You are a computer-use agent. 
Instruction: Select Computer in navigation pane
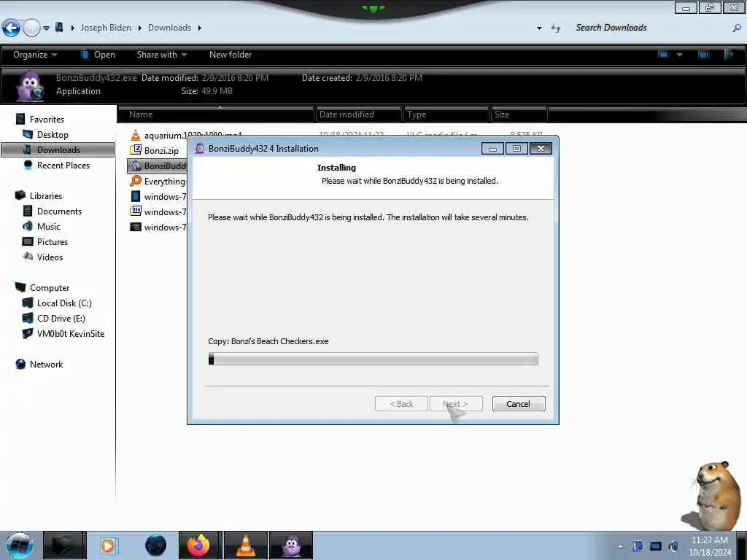(x=49, y=287)
